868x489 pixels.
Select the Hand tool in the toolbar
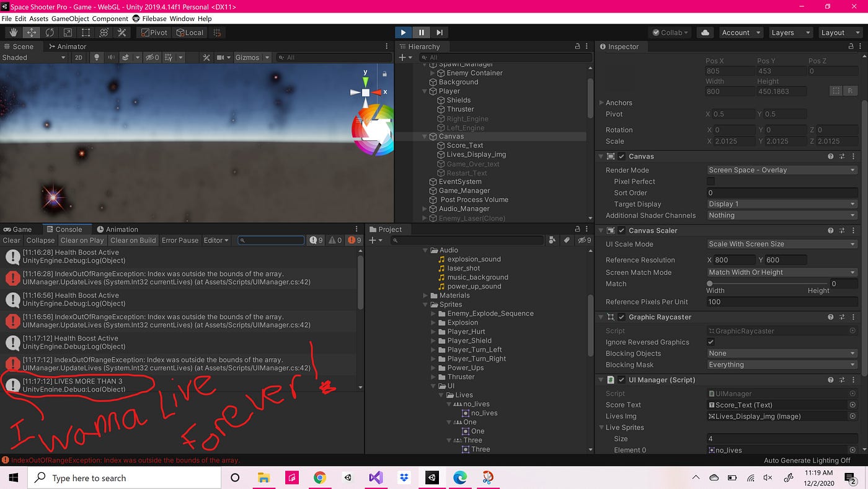click(x=13, y=32)
